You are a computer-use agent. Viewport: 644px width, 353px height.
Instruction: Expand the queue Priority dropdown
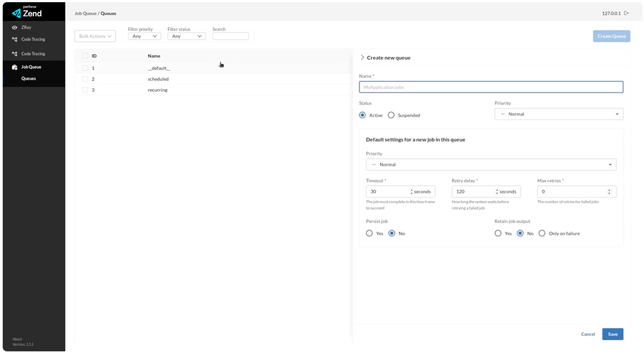click(559, 114)
